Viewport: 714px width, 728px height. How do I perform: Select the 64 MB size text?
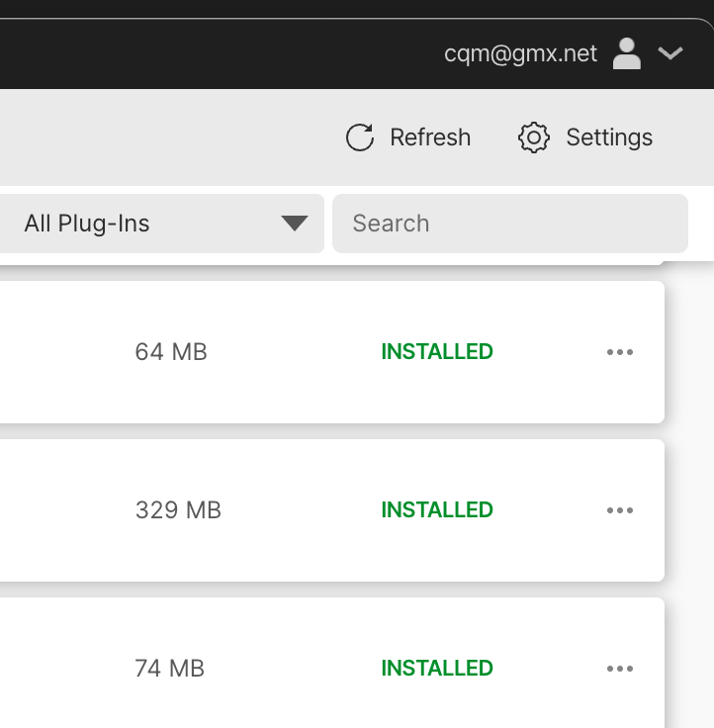point(171,352)
